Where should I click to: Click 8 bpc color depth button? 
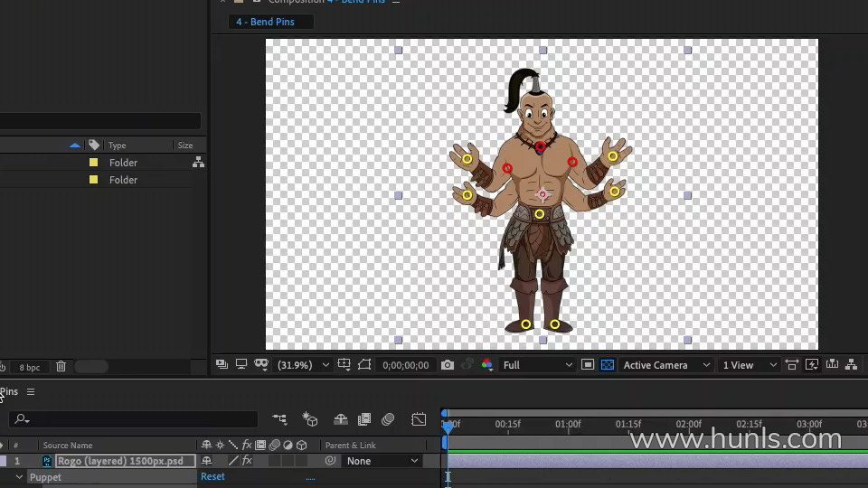point(29,368)
